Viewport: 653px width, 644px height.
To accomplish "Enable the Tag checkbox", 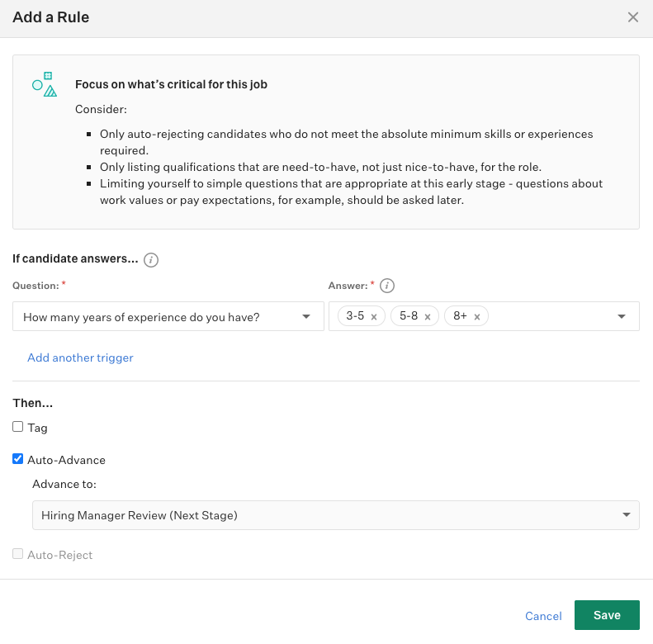I will pyautogui.click(x=18, y=427).
